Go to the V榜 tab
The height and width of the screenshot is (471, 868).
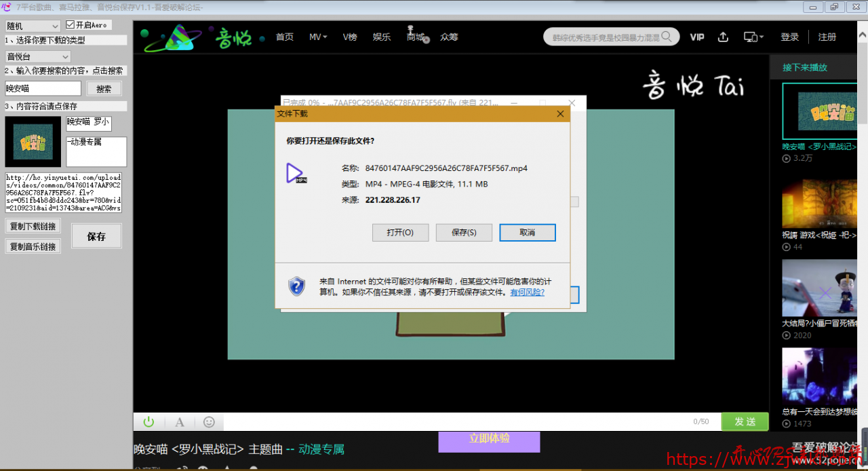pos(350,37)
